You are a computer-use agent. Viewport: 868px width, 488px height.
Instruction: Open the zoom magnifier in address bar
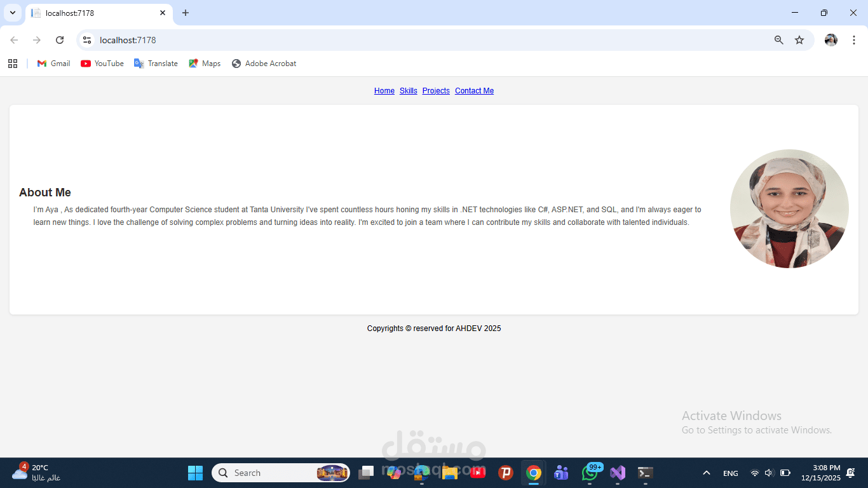779,40
